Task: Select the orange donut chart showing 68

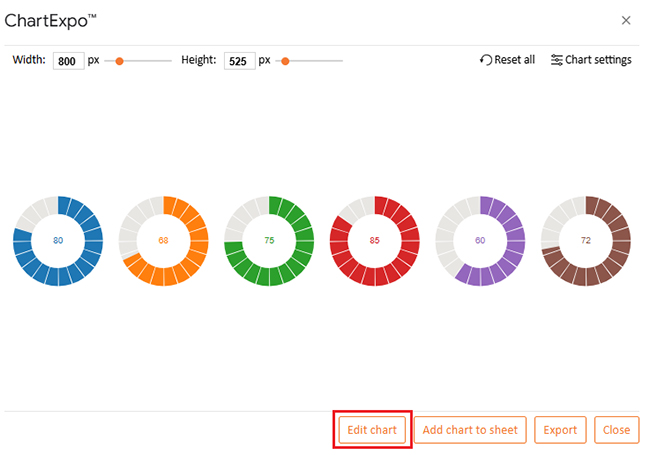Action: [x=163, y=240]
